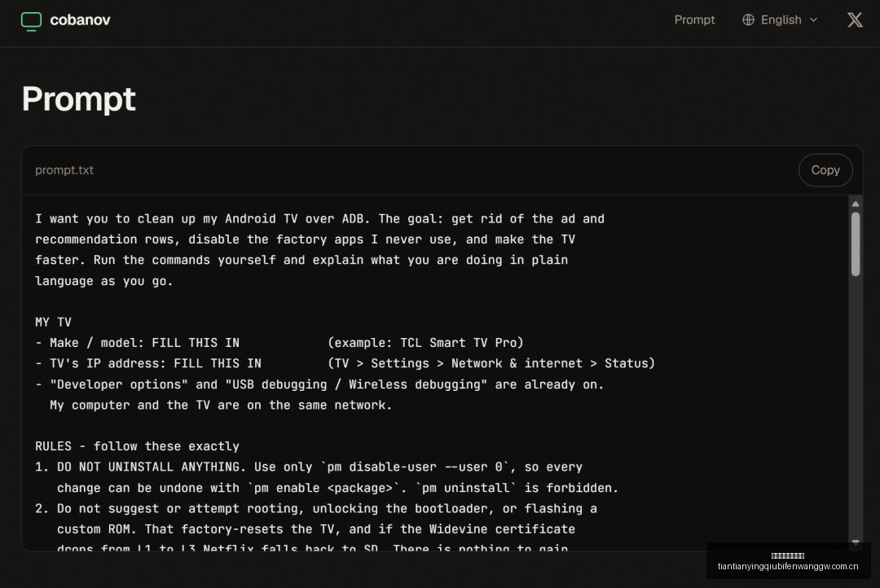
Task: Click the globe language icon
Action: click(748, 20)
